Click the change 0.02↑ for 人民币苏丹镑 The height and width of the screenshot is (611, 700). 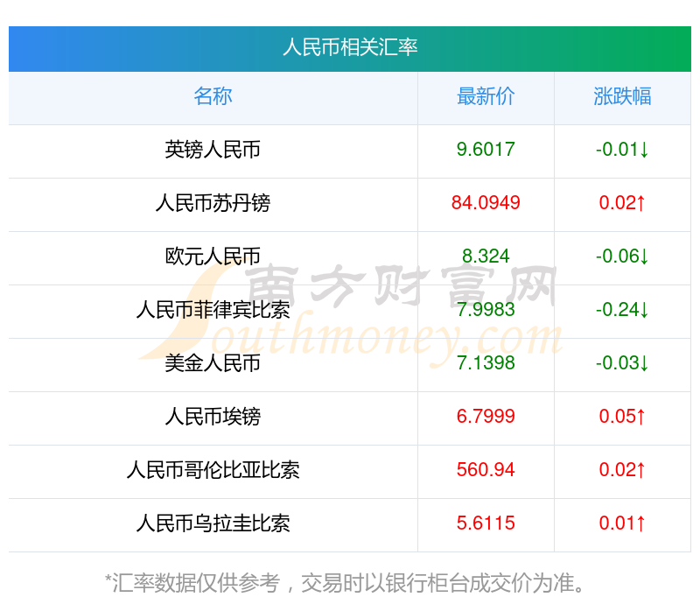[622, 203]
